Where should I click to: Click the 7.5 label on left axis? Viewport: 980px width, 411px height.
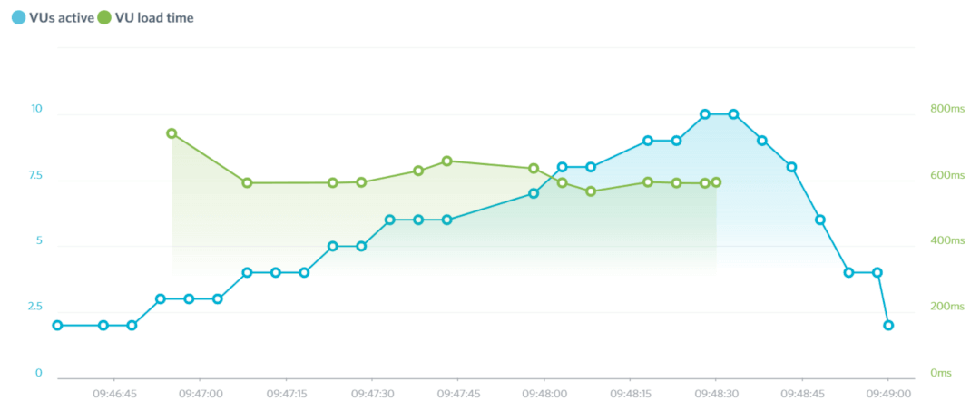(x=34, y=175)
